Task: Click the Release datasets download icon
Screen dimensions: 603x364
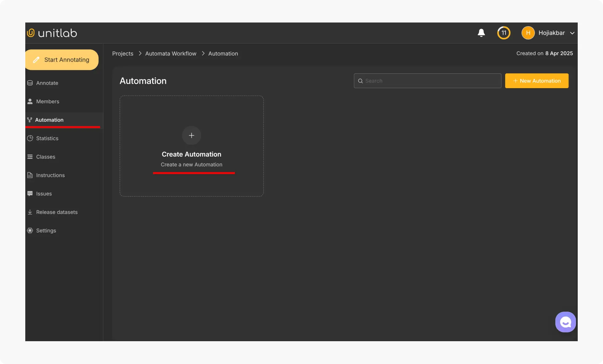Action: pyautogui.click(x=30, y=212)
